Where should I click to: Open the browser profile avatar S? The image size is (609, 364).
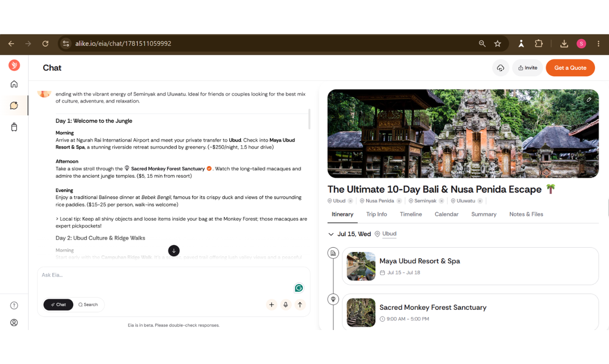pyautogui.click(x=581, y=44)
